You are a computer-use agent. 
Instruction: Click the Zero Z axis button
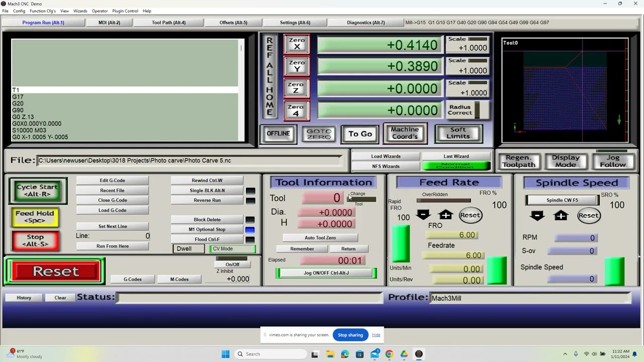[296, 88]
